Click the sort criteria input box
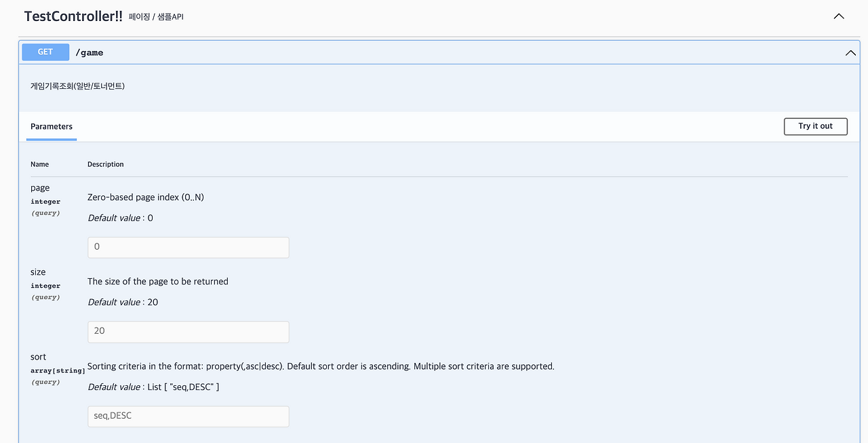Viewport: 868px width, 443px height. (x=188, y=416)
